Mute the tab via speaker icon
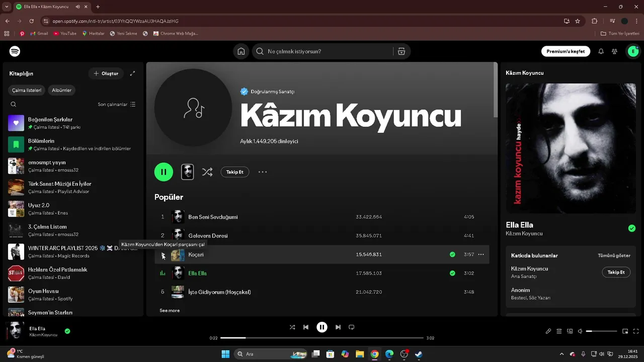 pos(77,7)
